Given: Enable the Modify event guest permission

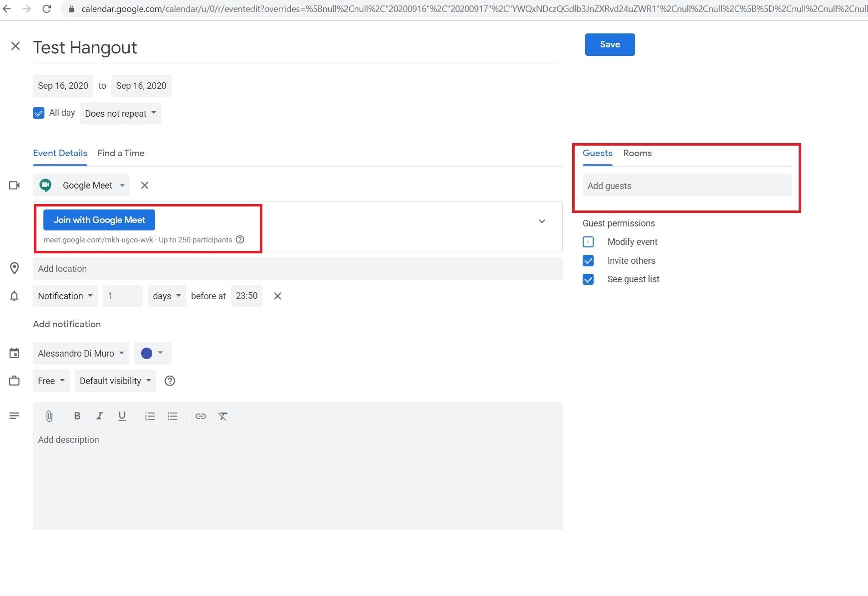Looking at the screenshot, I should [x=588, y=242].
